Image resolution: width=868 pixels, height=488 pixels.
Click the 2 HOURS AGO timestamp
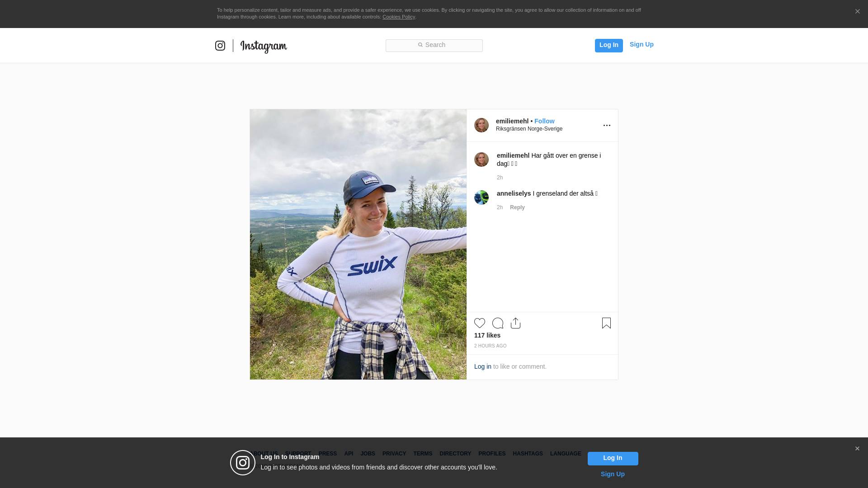click(x=491, y=346)
